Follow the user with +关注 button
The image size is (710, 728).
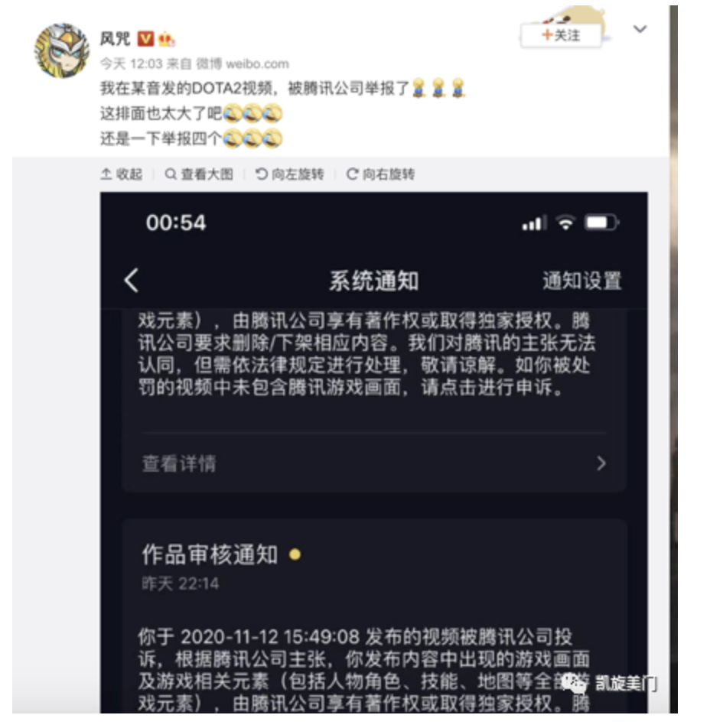click(561, 35)
